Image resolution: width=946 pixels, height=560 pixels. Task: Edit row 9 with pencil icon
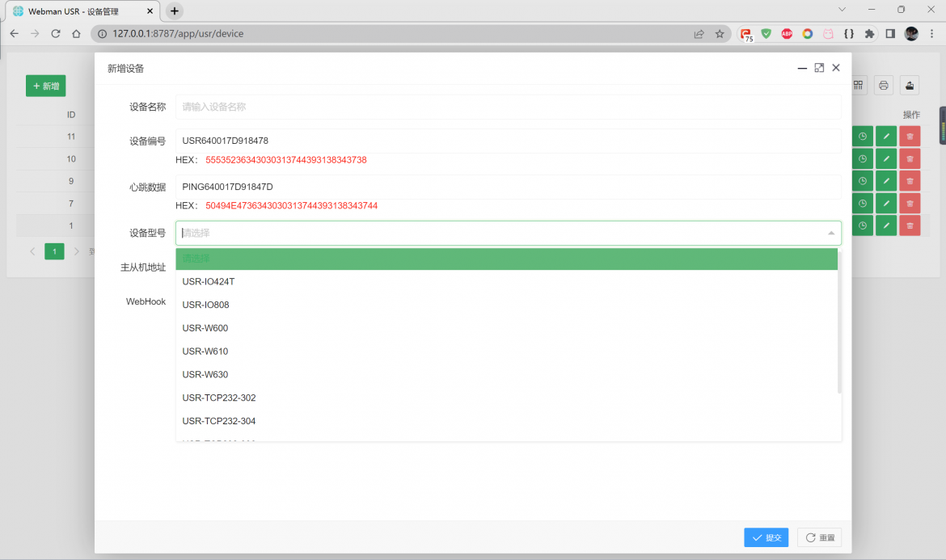pyautogui.click(x=886, y=181)
